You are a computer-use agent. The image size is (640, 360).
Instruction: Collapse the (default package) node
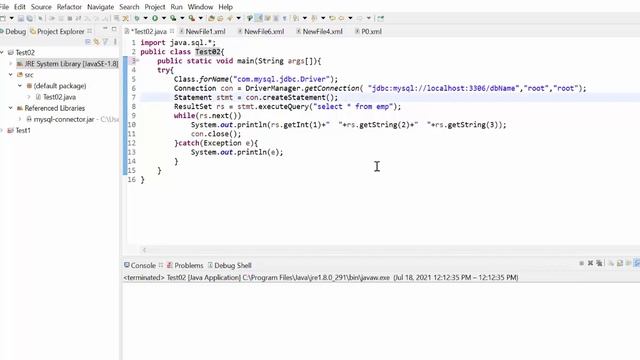[20, 86]
